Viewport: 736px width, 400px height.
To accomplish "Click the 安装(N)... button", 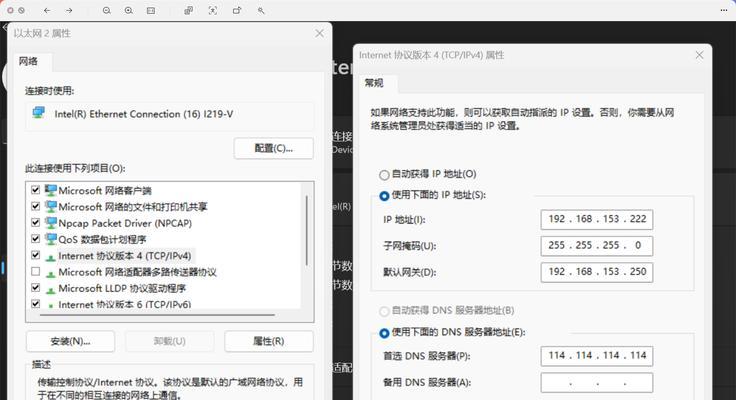I will (x=70, y=341).
